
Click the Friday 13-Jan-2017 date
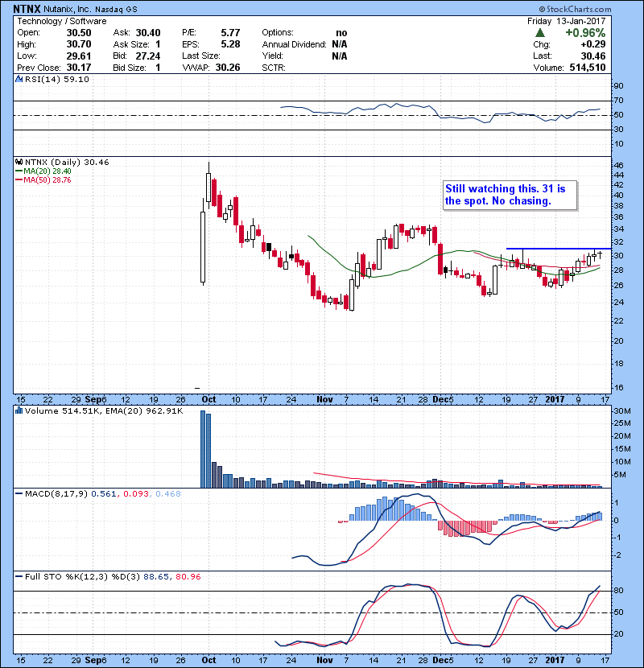(566, 21)
